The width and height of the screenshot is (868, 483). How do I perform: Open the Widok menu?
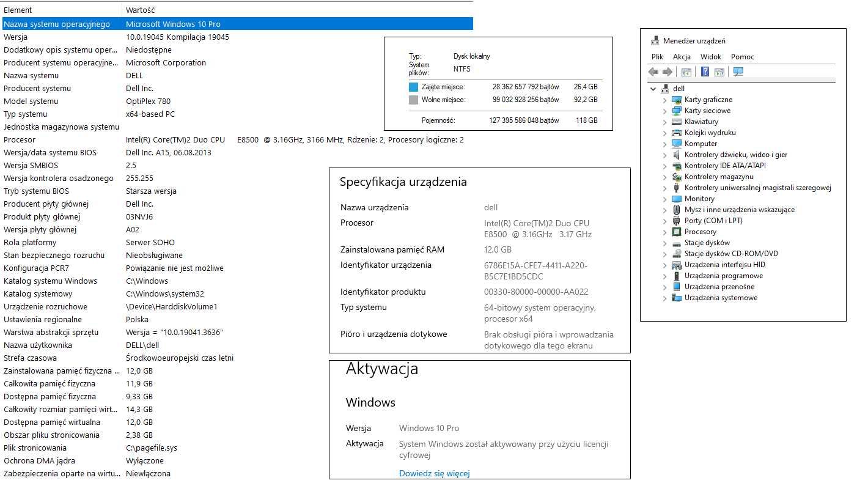point(711,57)
